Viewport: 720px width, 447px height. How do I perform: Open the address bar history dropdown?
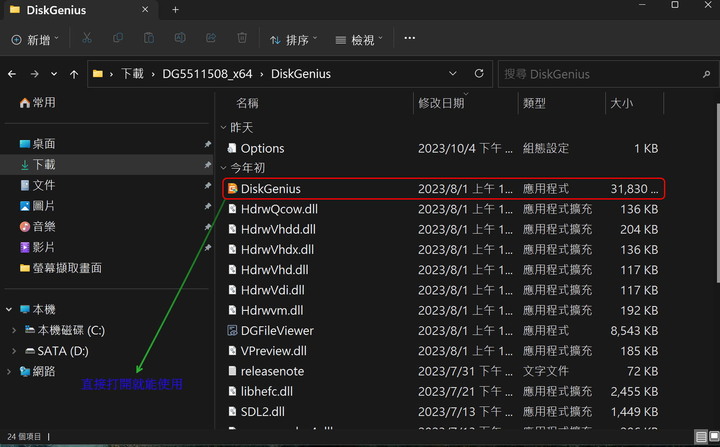pyautogui.click(x=453, y=74)
